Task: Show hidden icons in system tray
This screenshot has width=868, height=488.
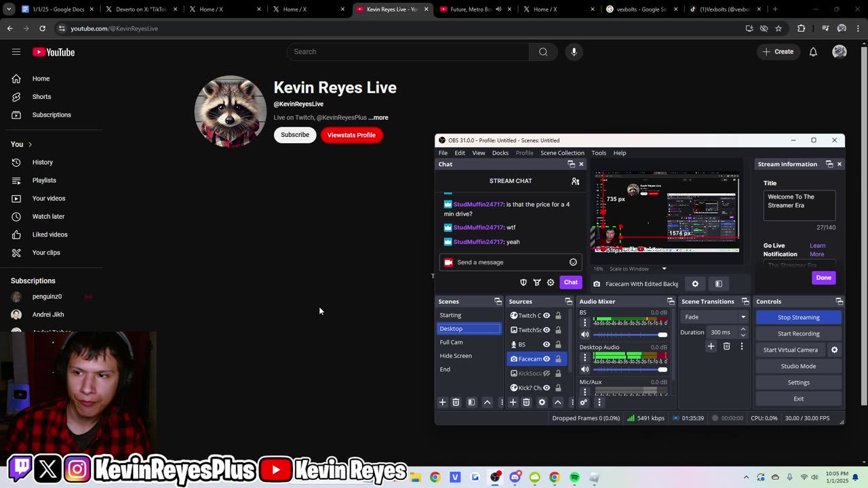Action: 746,477
